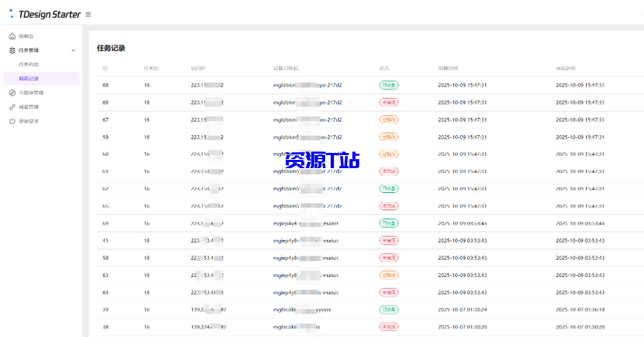Click the 控制台 home icon
The width and height of the screenshot is (644, 337).
click(12, 36)
